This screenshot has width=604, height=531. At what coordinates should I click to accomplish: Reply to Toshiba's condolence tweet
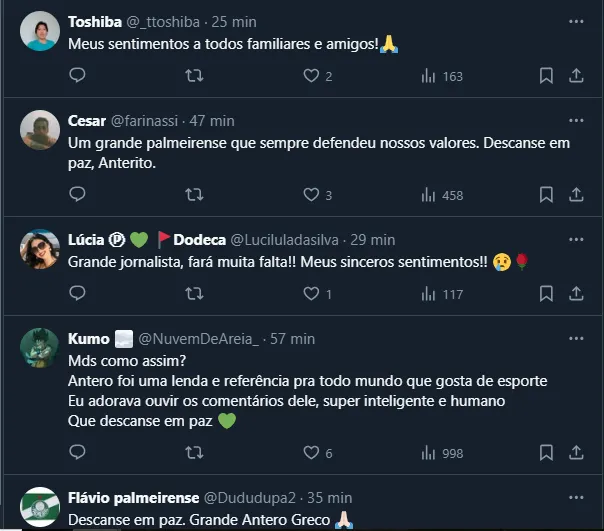tap(77, 76)
